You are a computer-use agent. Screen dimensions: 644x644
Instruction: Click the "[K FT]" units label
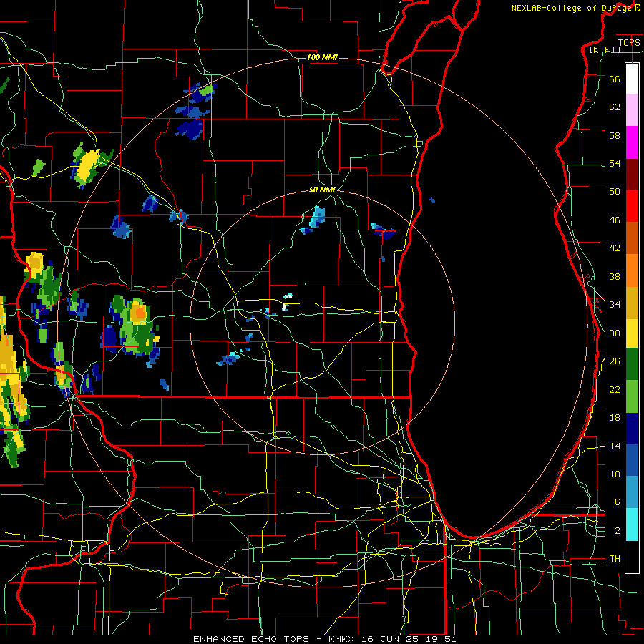click(605, 49)
